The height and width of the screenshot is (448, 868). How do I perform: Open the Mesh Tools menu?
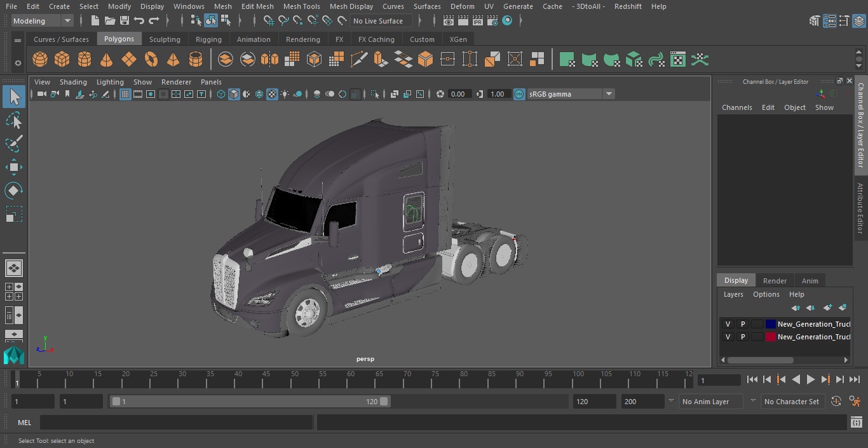coord(301,6)
